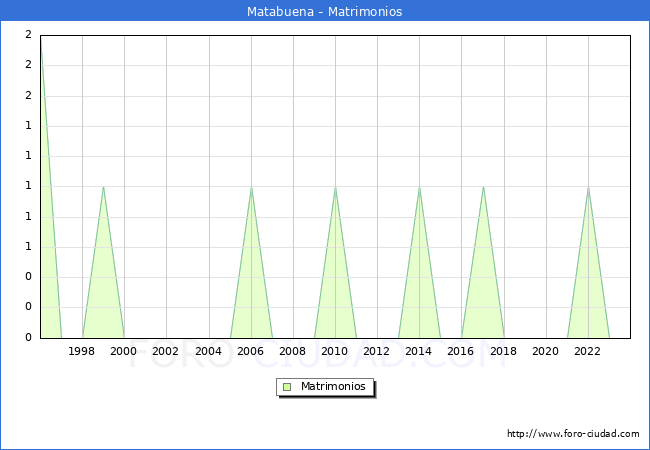
Task: Open the foro-ciudad.com link
Action: [573, 434]
